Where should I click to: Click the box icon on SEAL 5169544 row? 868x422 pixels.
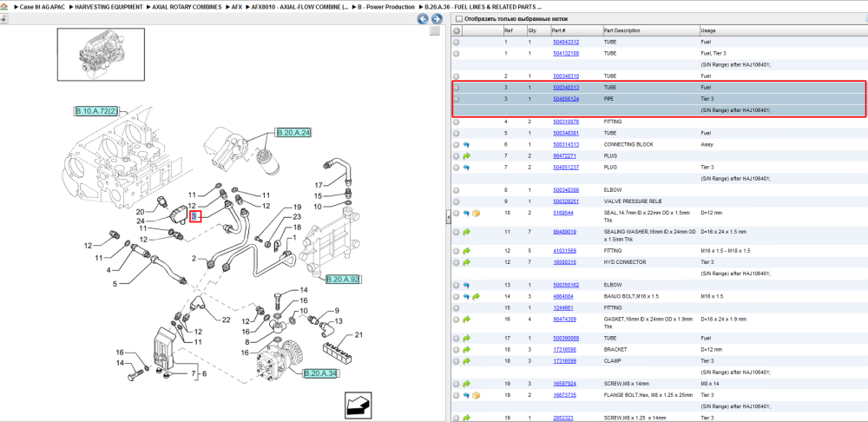click(476, 214)
